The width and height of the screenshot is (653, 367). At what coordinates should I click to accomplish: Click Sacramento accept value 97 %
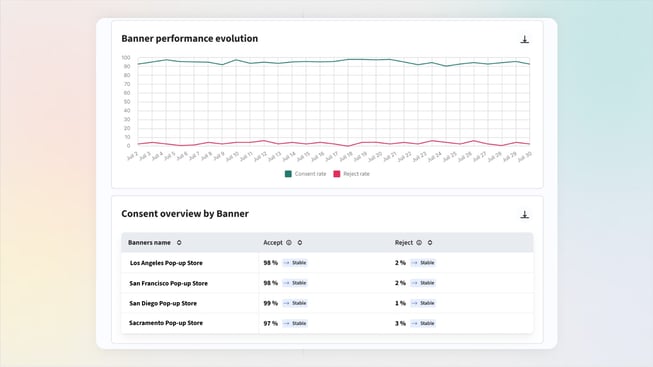click(271, 323)
